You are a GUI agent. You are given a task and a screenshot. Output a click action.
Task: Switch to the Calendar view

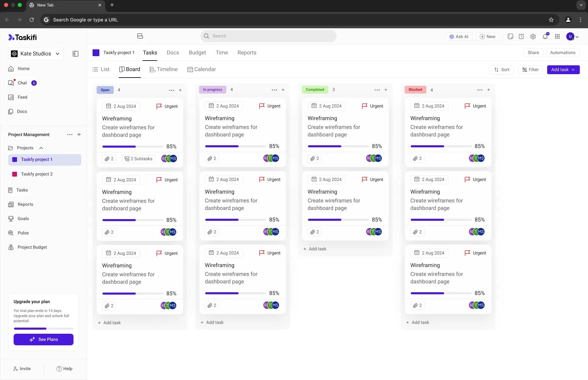(201, 69)
